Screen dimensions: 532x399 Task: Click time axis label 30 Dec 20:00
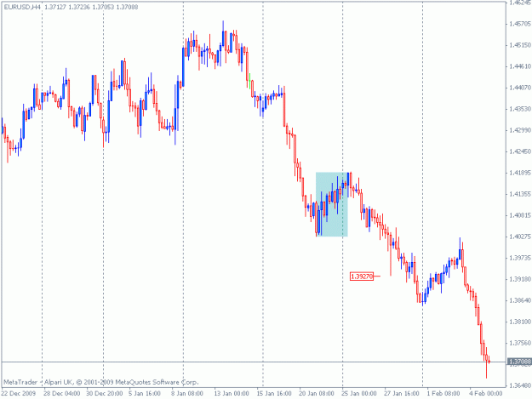105,393
